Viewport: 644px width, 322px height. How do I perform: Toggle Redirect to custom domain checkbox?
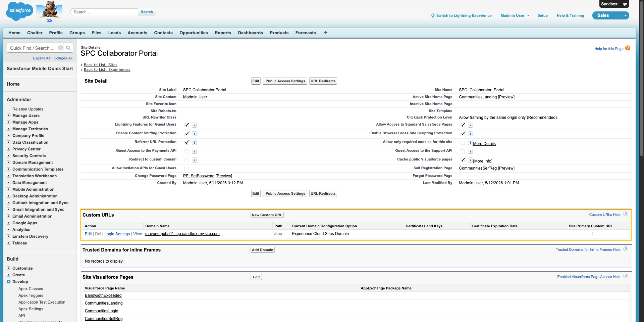pos(186,160)
